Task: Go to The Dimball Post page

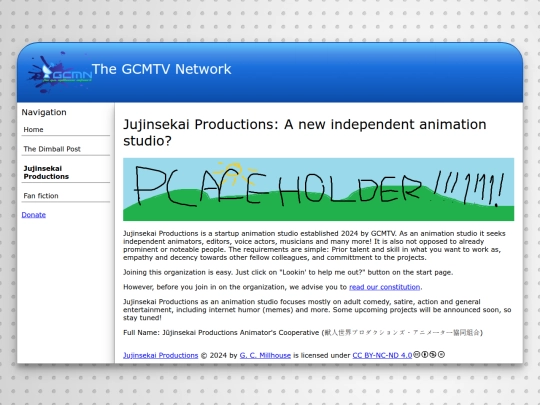Action: [x=65, y=149]
